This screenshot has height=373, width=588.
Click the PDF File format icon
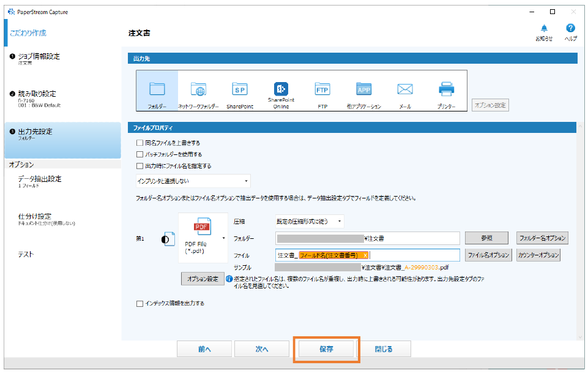[x=202, y=227]
